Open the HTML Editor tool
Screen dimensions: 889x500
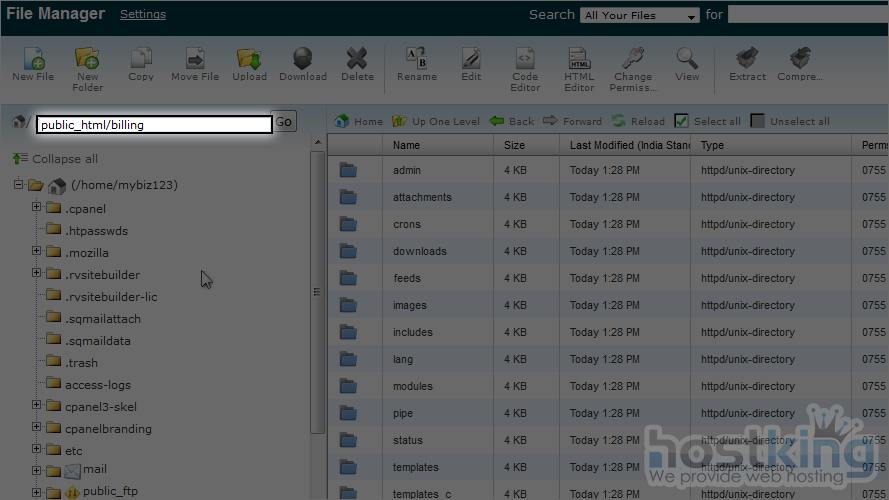coord(579,59)
